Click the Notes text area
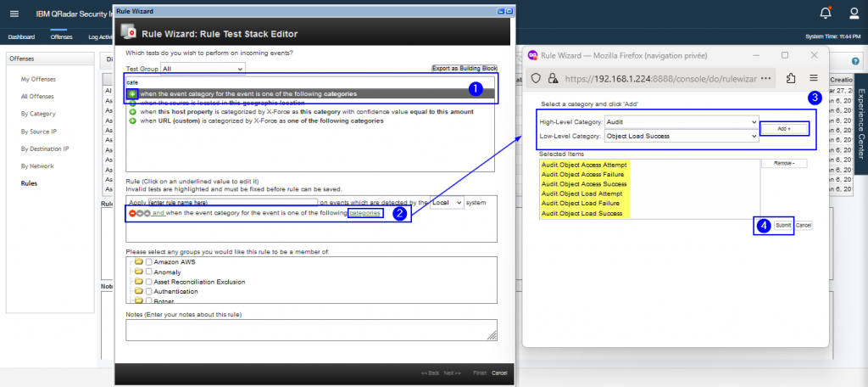This screenshot has height=387, width=868. click(311, 330)
